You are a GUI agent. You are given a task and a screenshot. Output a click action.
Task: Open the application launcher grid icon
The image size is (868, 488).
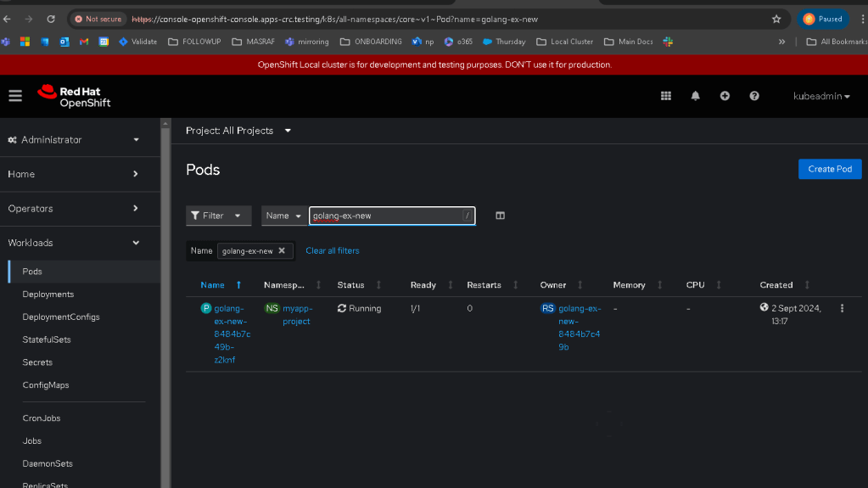[x=666, y=96]
